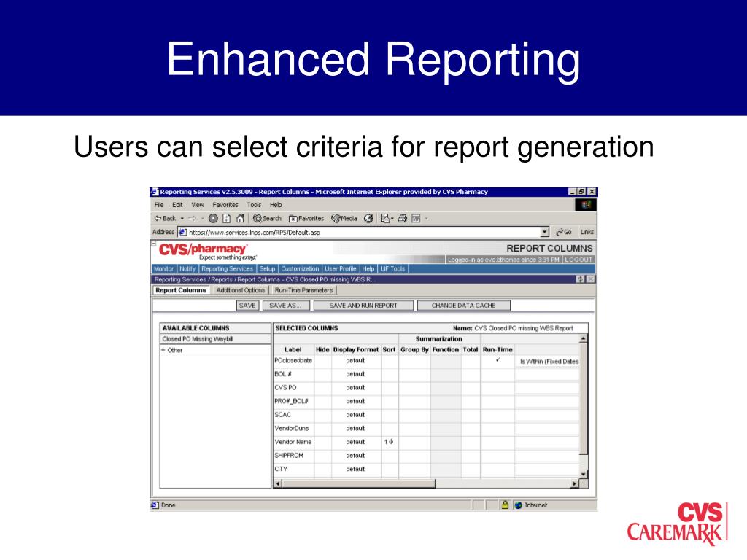Open the Links toolbar label
The image size is (747, 560).
(x=587, y=232)
